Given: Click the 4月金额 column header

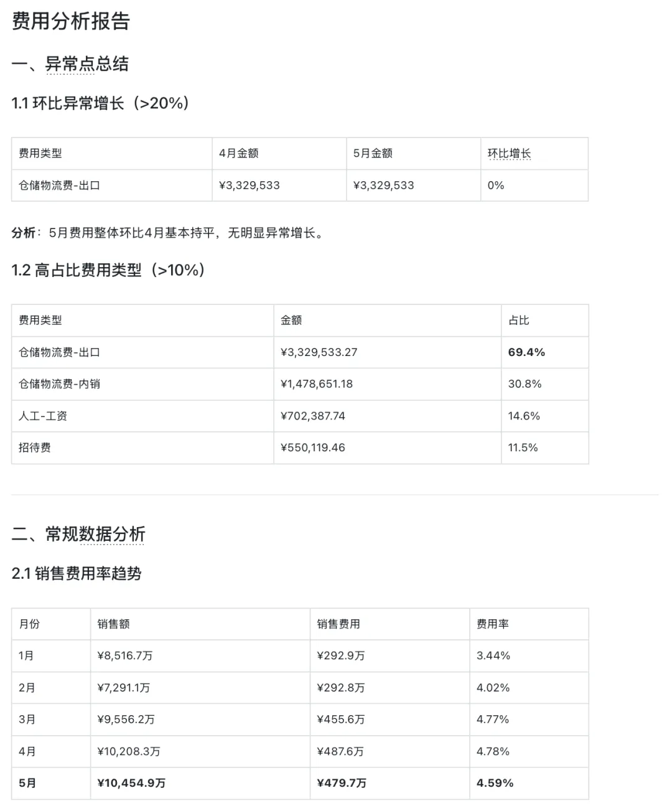Looking at the screenshot, I should pos(239,153).
